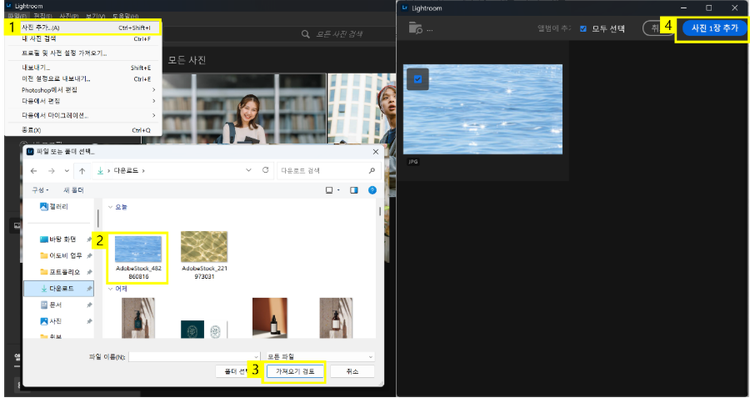Open the 편집 menu in the menu bar
This screenshot has width=750, height=398.
(x=43, y=16)
